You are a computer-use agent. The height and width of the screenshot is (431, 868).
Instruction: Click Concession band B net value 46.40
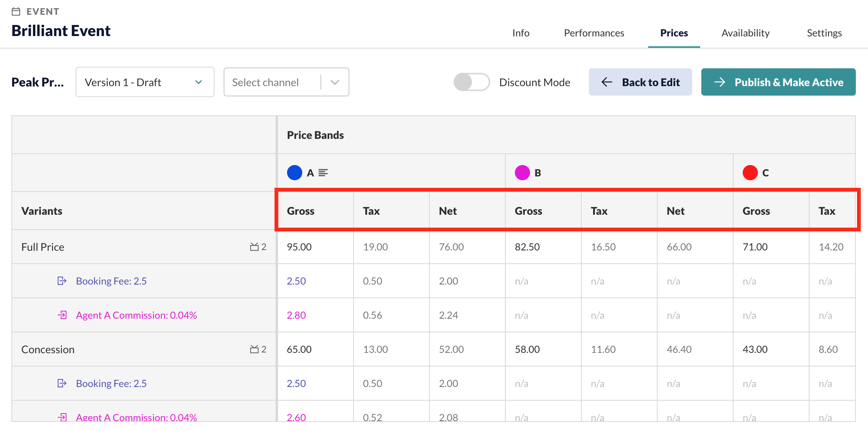click(x=679, y=349)
